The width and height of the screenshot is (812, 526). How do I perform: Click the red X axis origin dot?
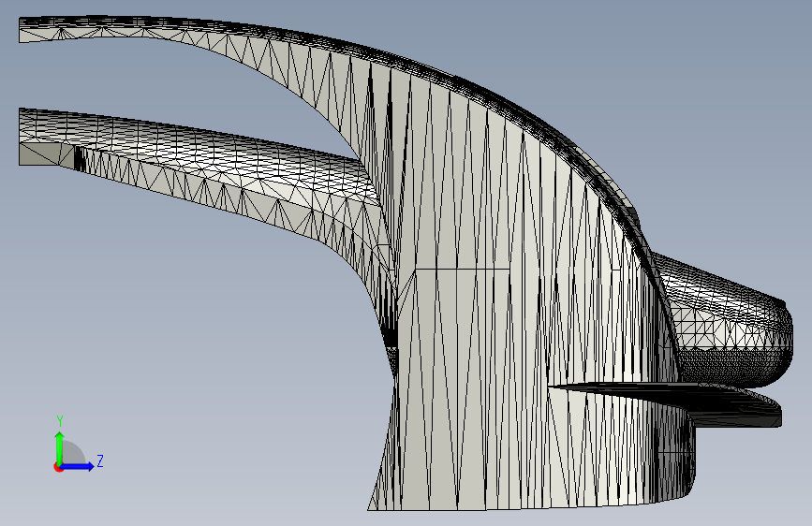[x=58, y=467]
